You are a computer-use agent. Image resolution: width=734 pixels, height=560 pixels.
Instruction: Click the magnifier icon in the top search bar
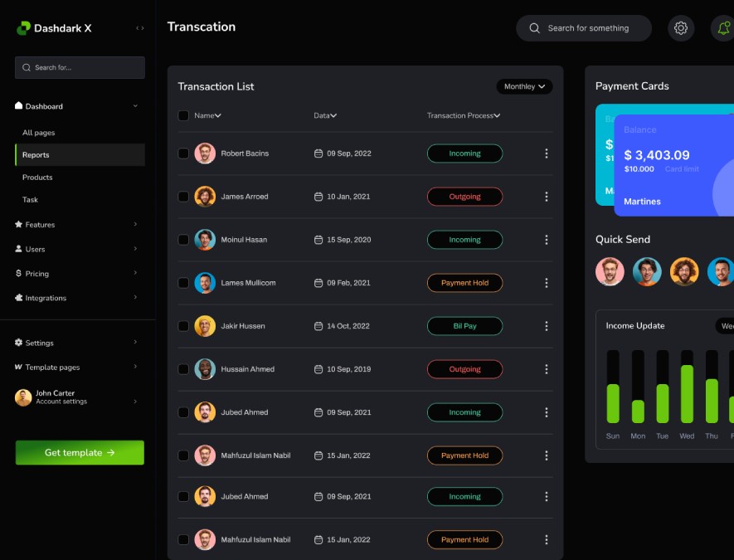pyautogui.click(x=534, y=28)
